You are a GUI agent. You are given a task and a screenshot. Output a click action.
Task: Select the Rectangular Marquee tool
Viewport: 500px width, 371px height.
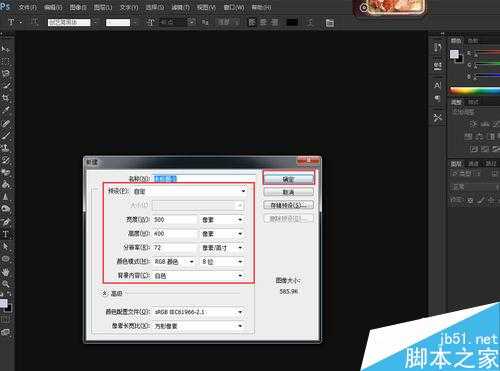(6, 61)
